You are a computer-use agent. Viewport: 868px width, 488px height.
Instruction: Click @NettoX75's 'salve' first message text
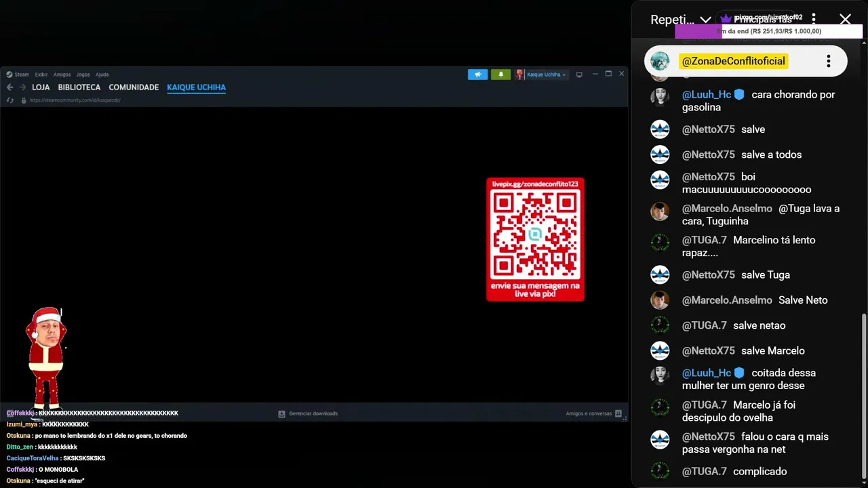pyautogui.click(x=753, y=129)
